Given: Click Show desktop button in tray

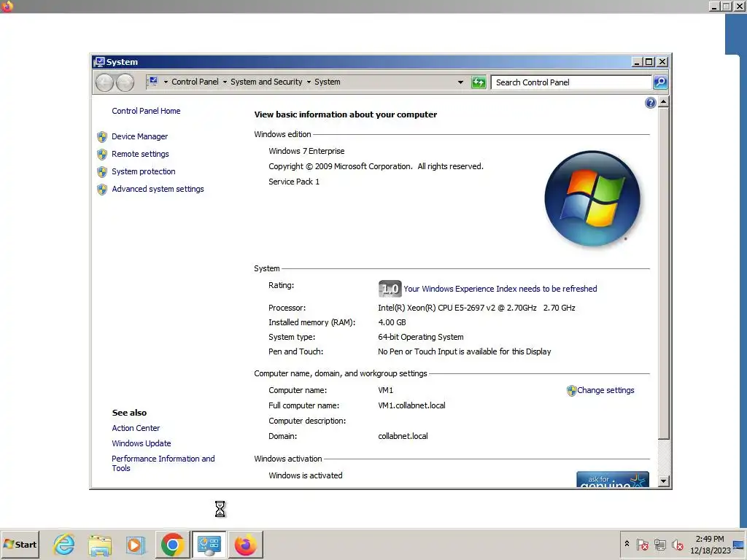Looking at the screenshot, I should point(740,545).
